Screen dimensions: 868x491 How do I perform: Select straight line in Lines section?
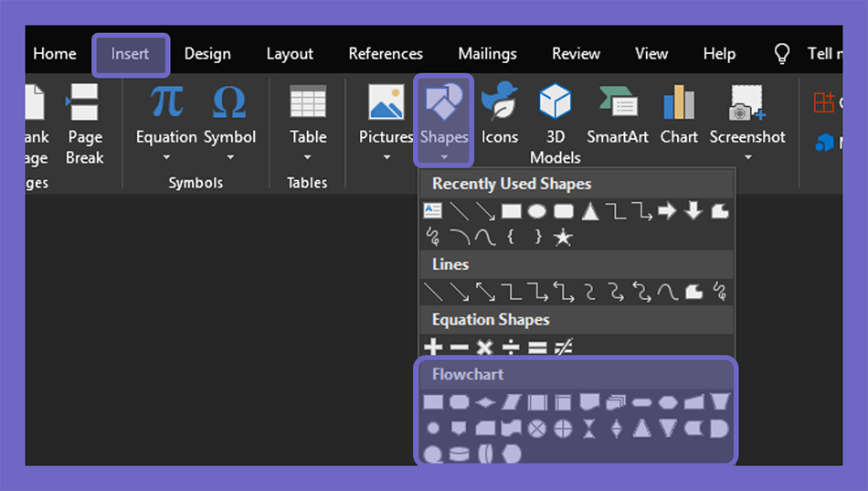tap(433, 292)
